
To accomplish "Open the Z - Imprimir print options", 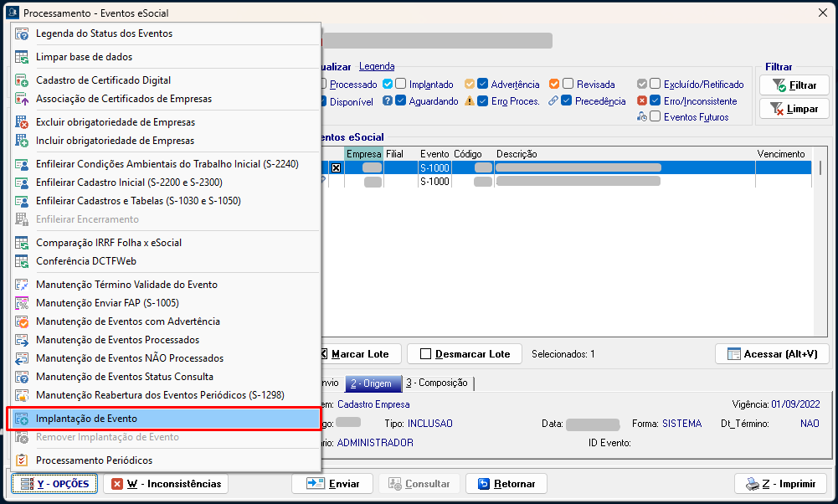I will click(780, 484).
